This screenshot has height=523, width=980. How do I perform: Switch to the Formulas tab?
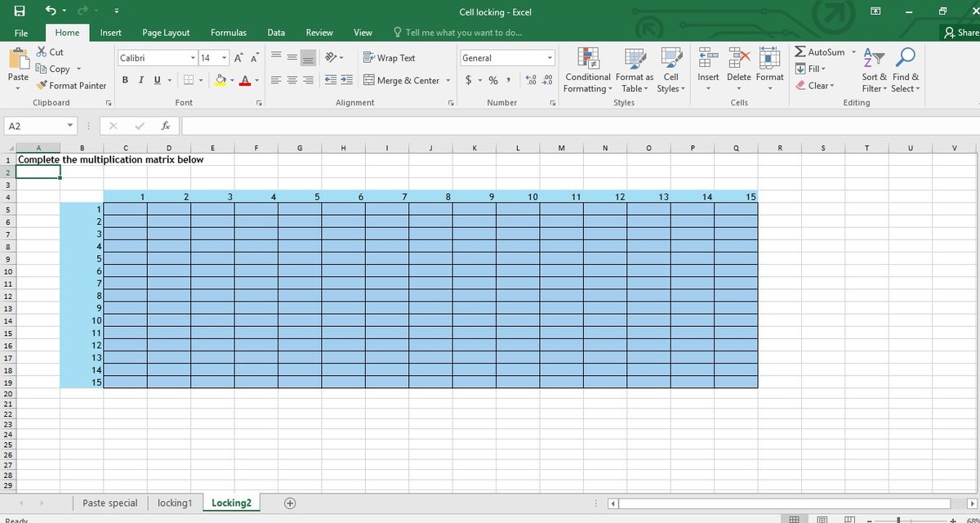(229, 33)
